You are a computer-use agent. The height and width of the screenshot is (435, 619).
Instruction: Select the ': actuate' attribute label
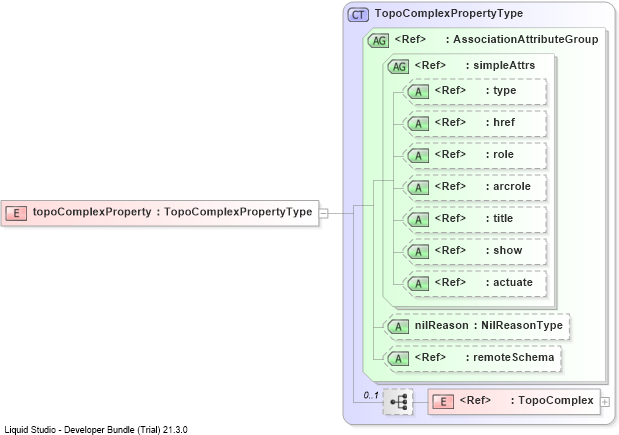coord(509,282)
